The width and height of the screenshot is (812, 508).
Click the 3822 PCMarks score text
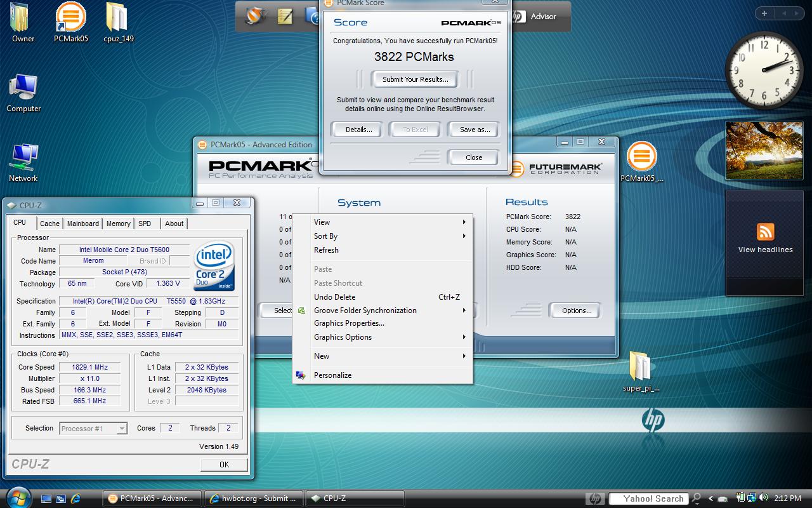coord(414,57)
